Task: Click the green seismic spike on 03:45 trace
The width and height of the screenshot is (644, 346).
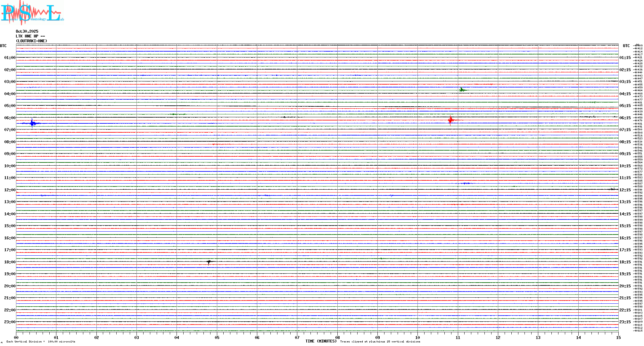Action: click(x=462, y=90)
